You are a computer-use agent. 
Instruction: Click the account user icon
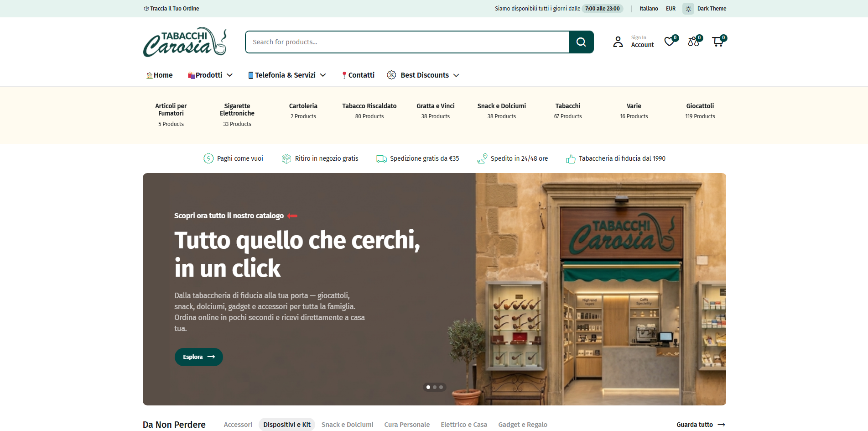click(x=618, y=42)
